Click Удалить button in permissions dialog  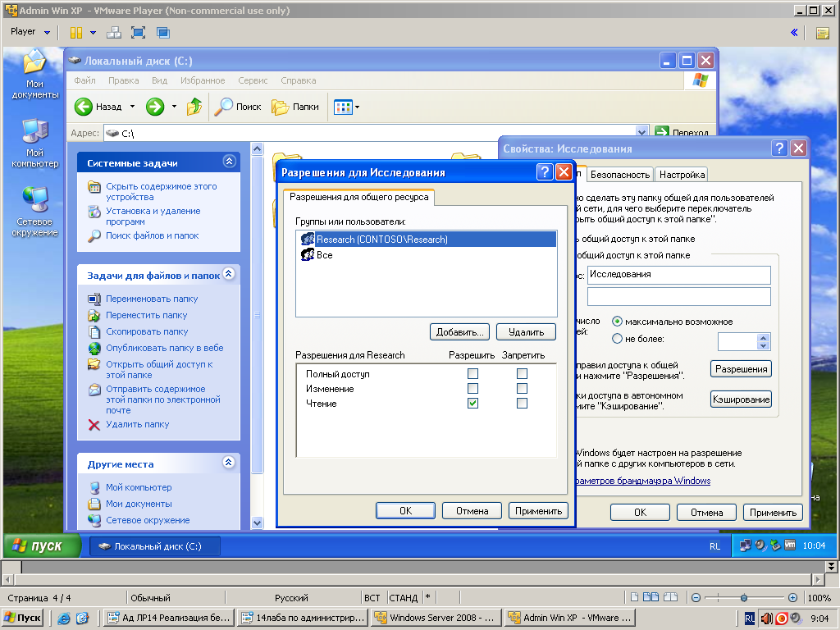point(526,332)
